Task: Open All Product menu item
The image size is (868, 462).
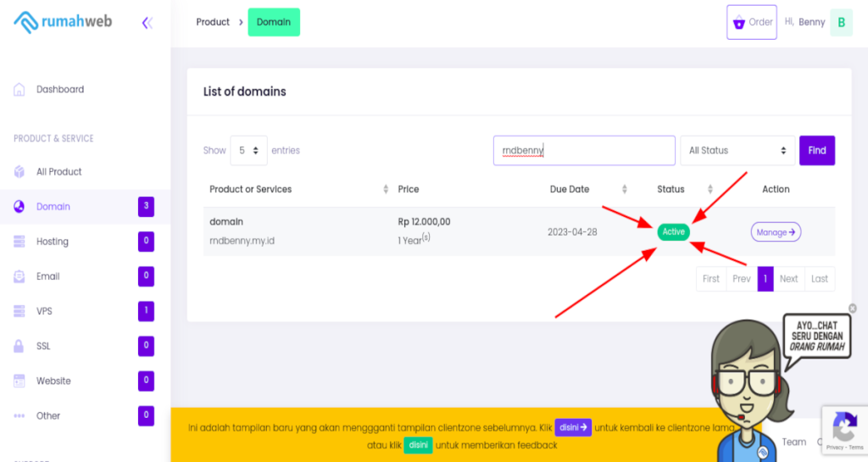Action: (x=59, y=171)
